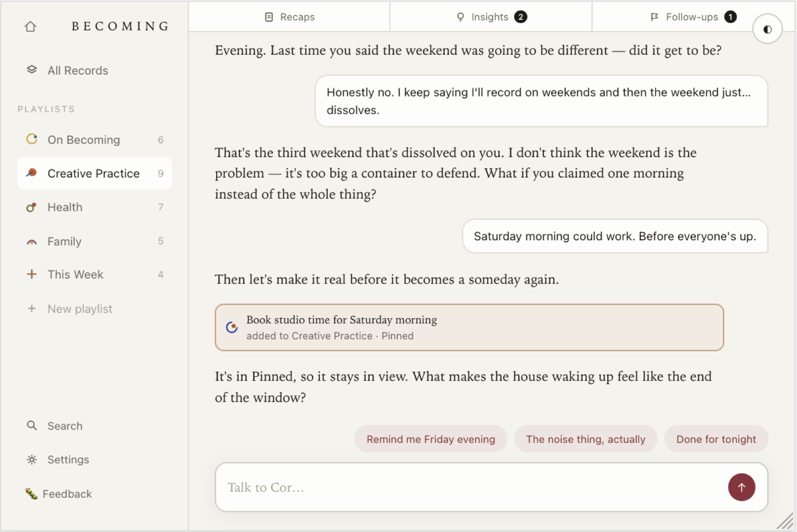
Task: Click the Settings label
Action: 68,460
